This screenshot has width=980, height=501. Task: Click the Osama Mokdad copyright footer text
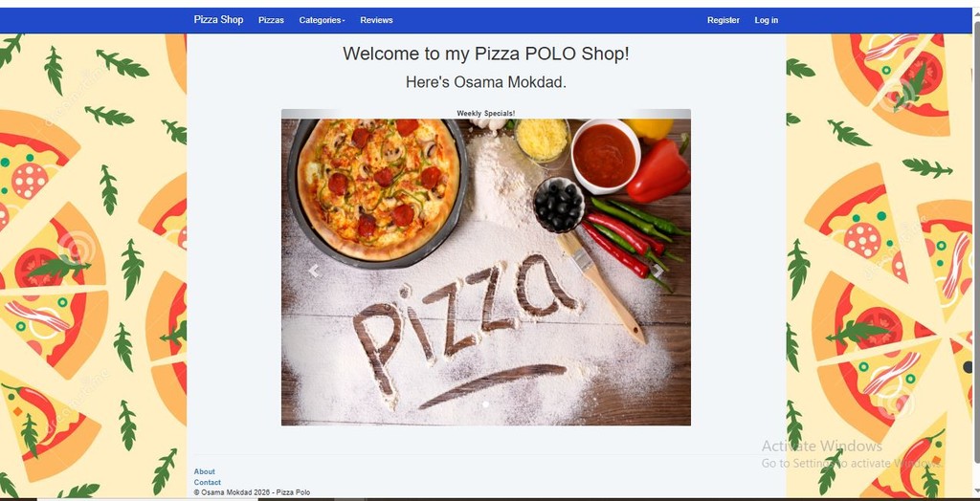click(252, 492)
